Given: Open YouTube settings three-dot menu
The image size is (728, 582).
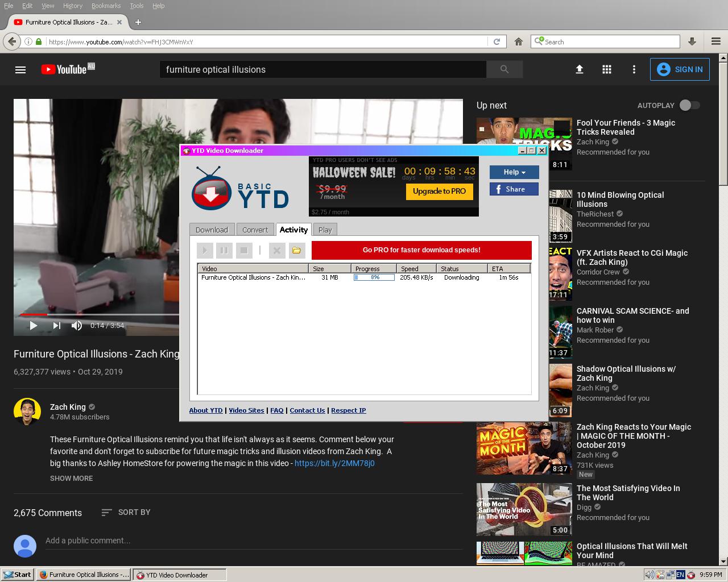Looking at the screenshot, I should (x=634, y=69).
